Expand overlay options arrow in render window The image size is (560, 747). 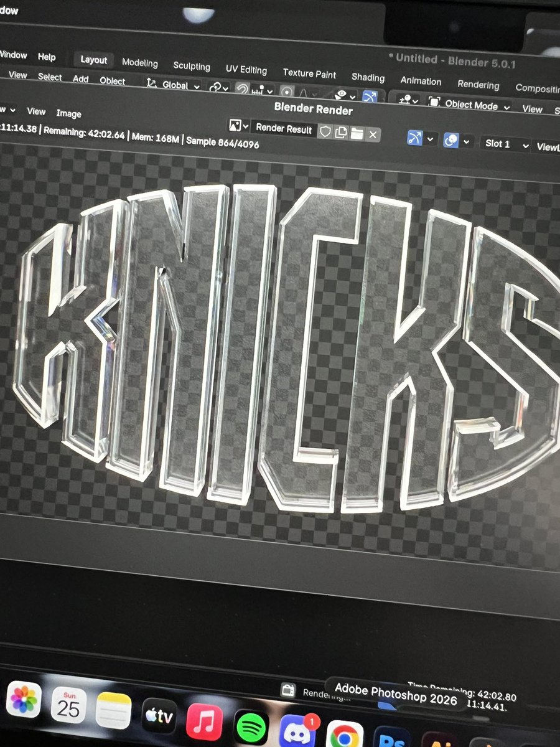pos(466,142)
